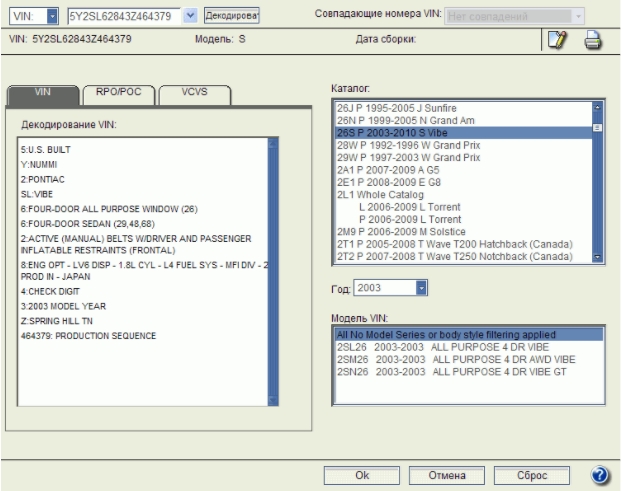The width and height of the screenshot is (623, 491).
Task: Select catalog 26N P 1999-2005 N Grand Am
Action: (464, 120)
